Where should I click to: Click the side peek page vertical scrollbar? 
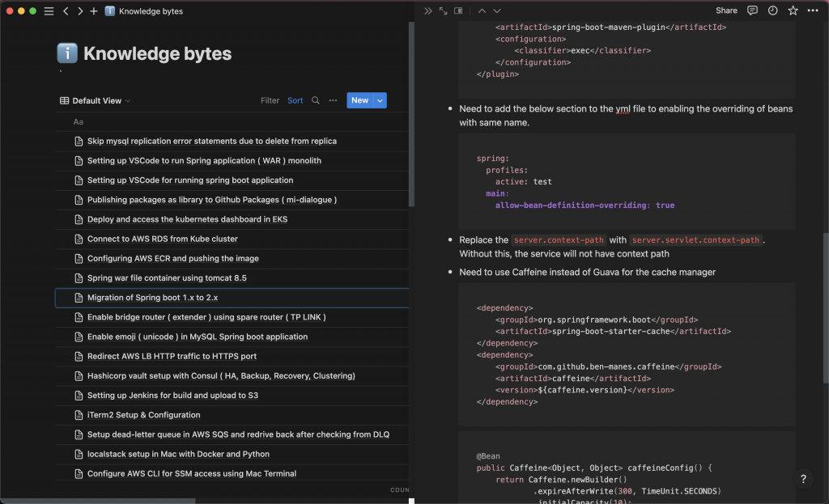tap(826, 308)
